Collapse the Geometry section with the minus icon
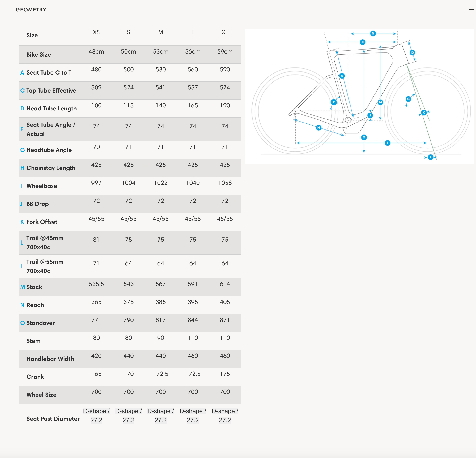The height and width of the screenshot is (458, 476). pos(471,10)
